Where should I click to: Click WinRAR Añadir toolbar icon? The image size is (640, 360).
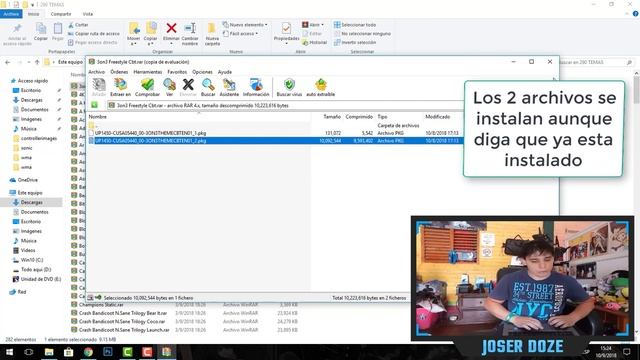pyautogui.click(x=98, y=87)
